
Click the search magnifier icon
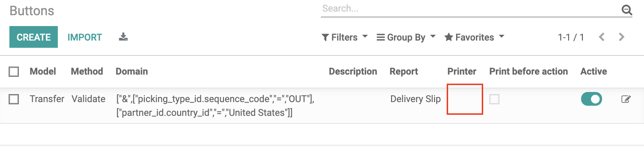[x=627, y=10]
